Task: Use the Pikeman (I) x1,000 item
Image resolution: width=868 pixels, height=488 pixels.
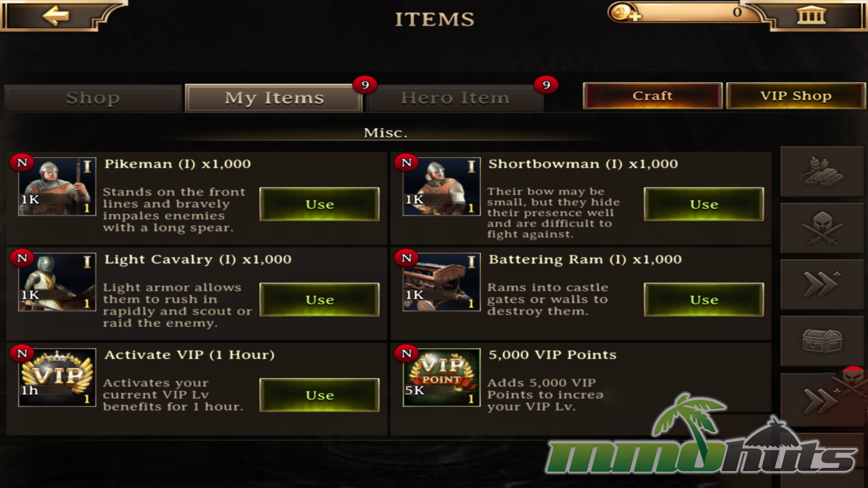Action: 320,204
